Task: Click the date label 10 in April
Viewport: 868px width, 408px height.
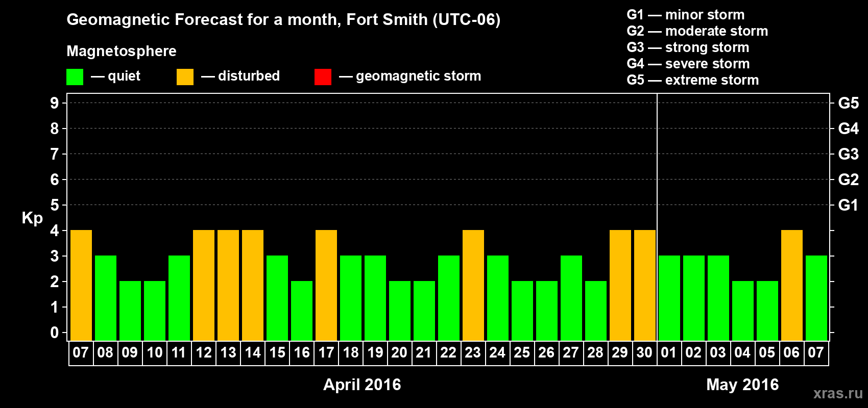Action: click(x=155, y=352)
